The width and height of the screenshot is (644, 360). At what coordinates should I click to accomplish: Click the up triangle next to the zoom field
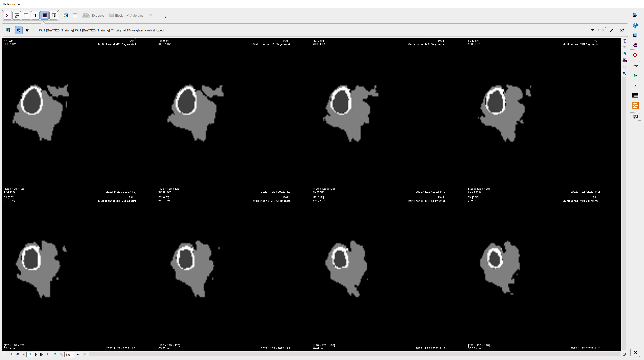click(x=78, y=354)
